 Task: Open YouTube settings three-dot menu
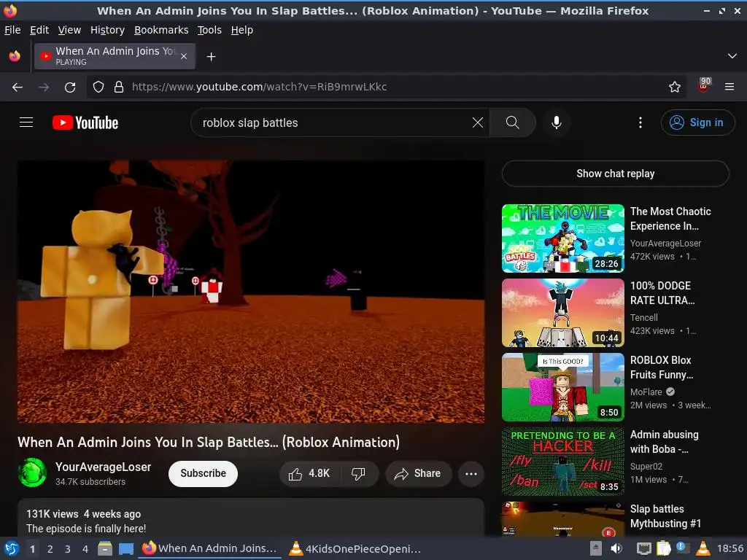tap(640, 122)
